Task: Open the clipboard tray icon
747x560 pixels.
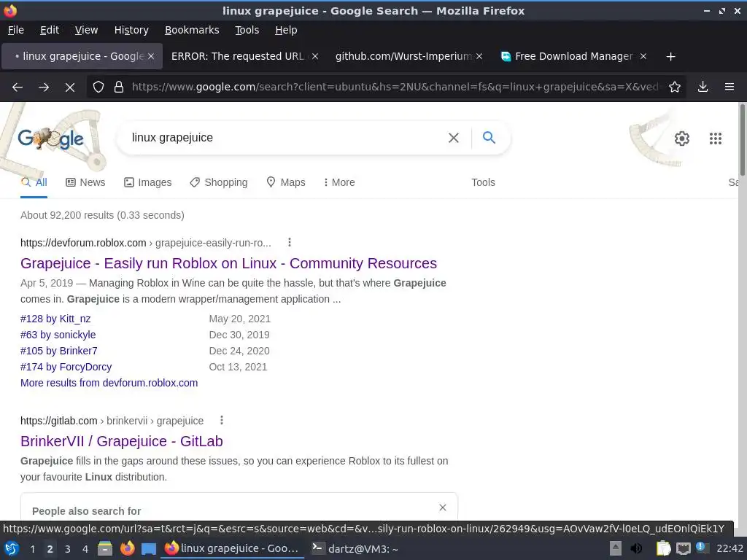Action: (x=663, y=548)
